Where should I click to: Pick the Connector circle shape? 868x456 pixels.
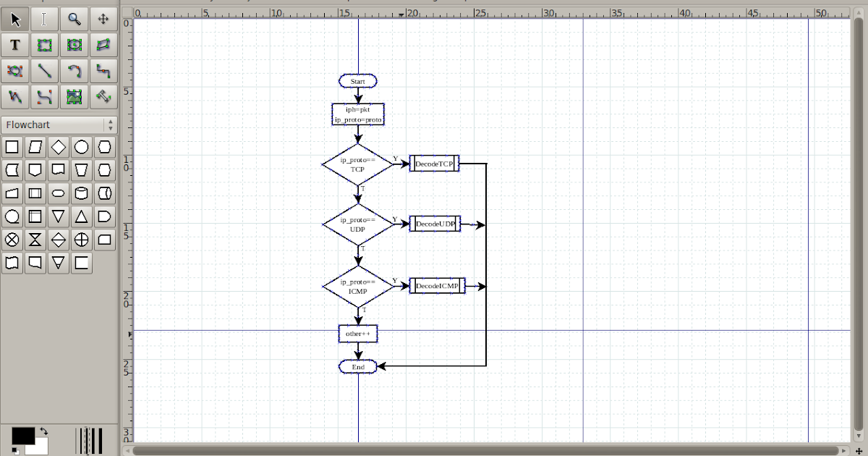(x=82, y=148)
